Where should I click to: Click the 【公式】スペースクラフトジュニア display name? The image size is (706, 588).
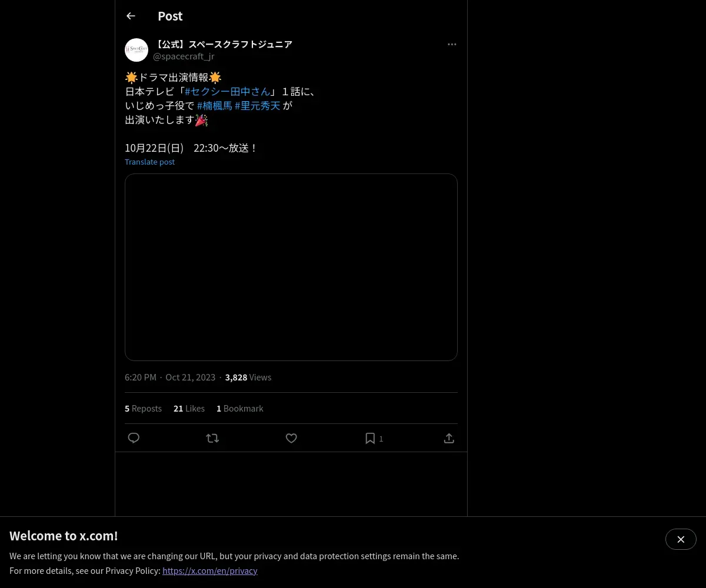[x=223, y=44]
